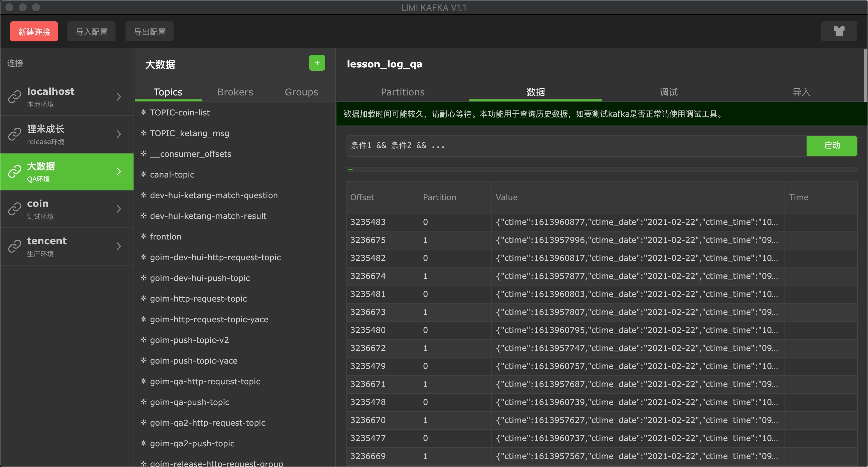Click the star icon before TOPIC-coin-list

point(144,112)
